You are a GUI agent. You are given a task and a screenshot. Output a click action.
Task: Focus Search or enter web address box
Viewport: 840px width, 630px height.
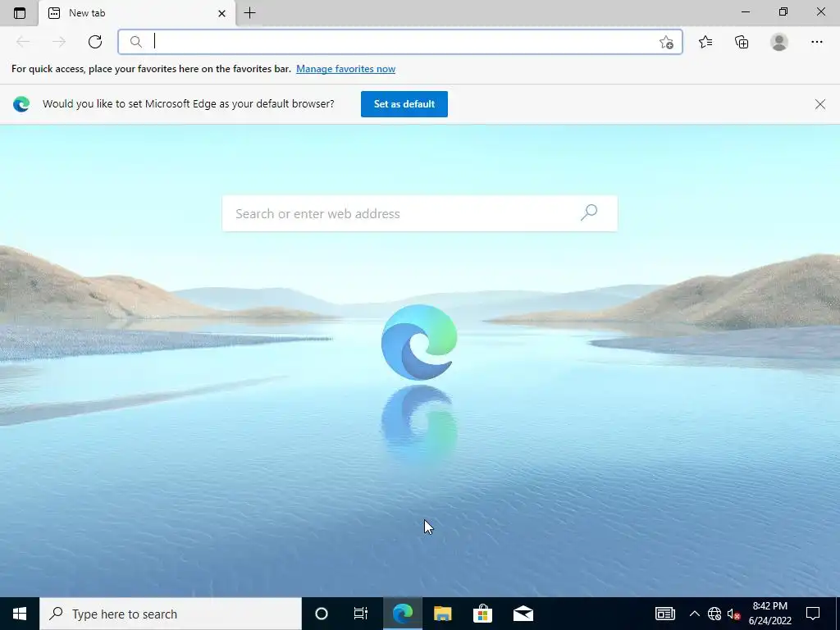[x=419, y=213]
